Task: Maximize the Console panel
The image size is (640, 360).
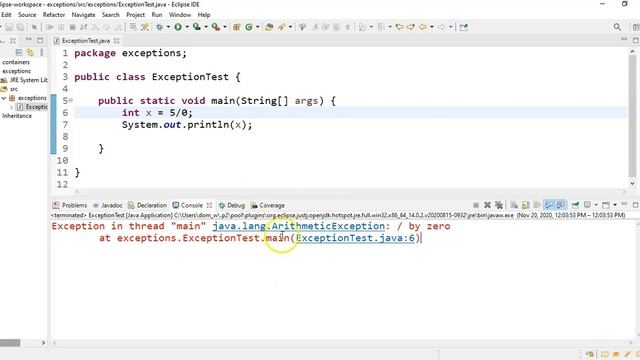Action: point(636,204)
